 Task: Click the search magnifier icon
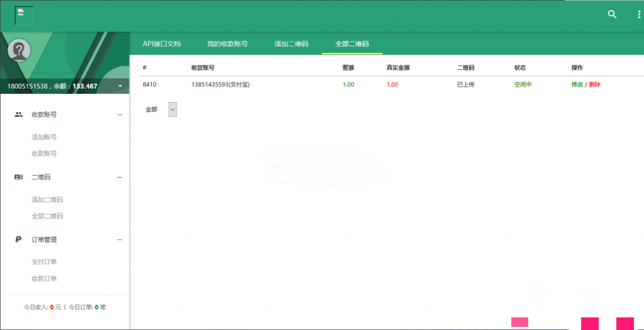pyautogui.click(x=612, y=14)
